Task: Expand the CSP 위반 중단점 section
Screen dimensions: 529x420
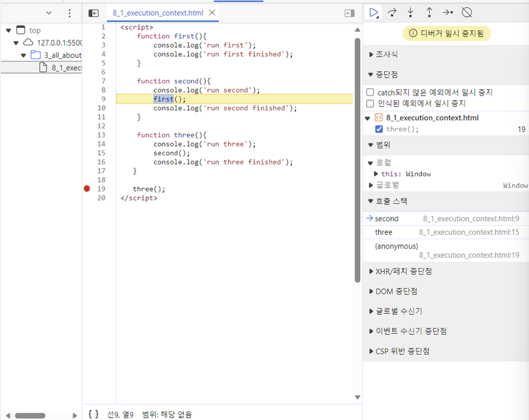Action: 371,351
